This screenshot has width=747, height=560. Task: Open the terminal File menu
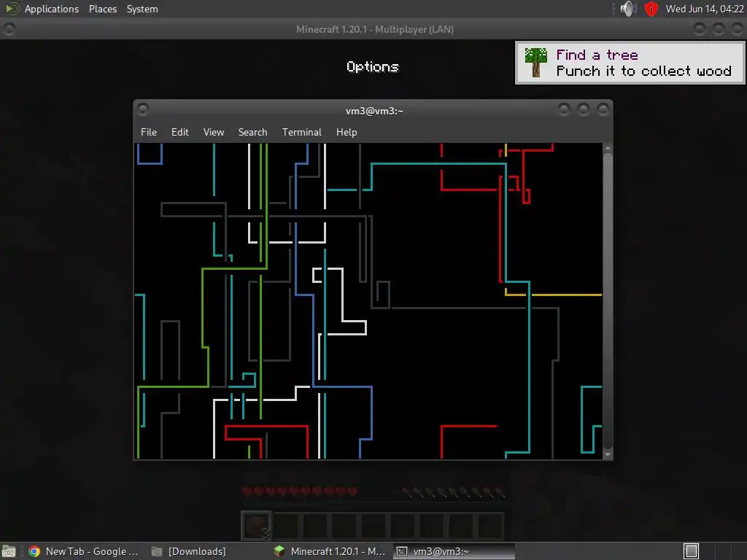pyautogui.click(x=149, y=133)
